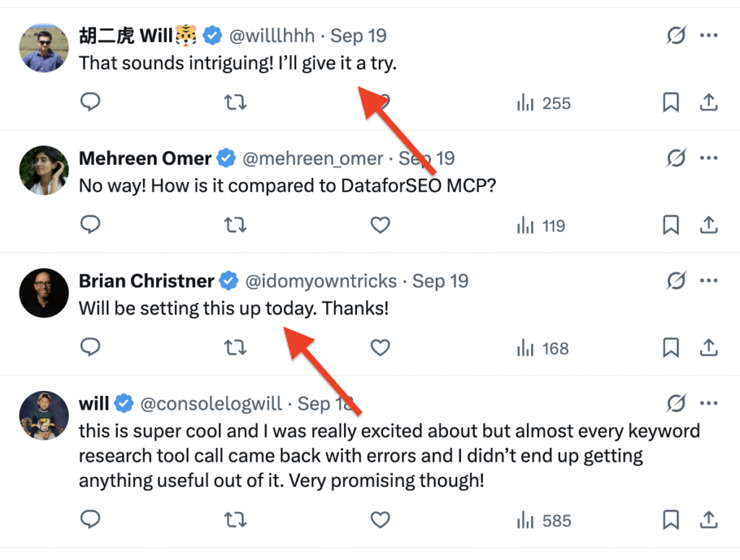The height and width of the screenshot is (560, 740).
Task: Open Brian Christner's profile name
Action: click(x=146, y=280)
